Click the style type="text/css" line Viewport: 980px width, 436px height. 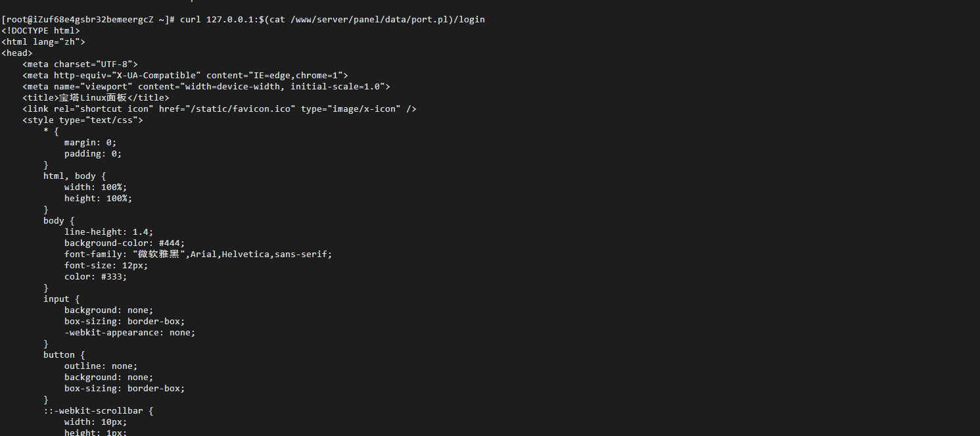click(82, 120)
